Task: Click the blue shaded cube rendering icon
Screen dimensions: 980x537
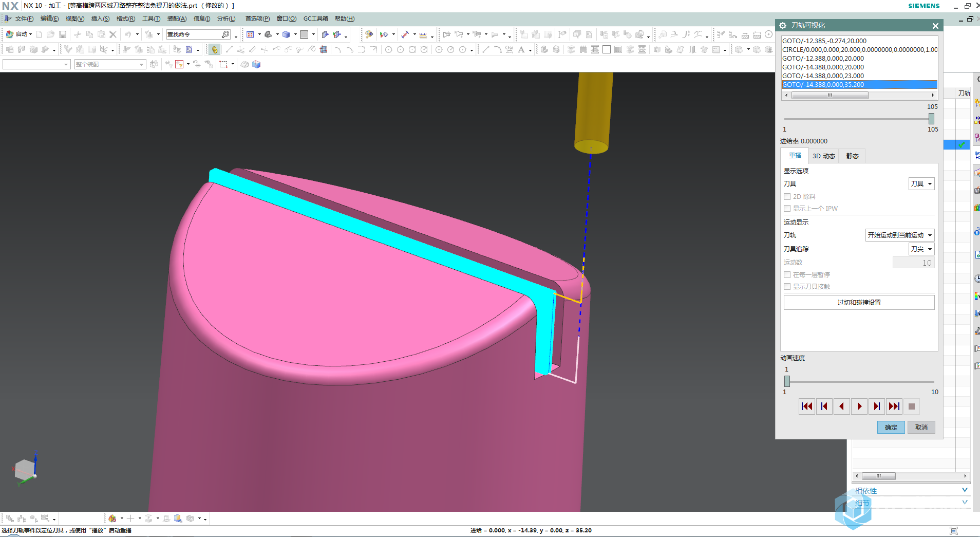Action: pos(286,34)
